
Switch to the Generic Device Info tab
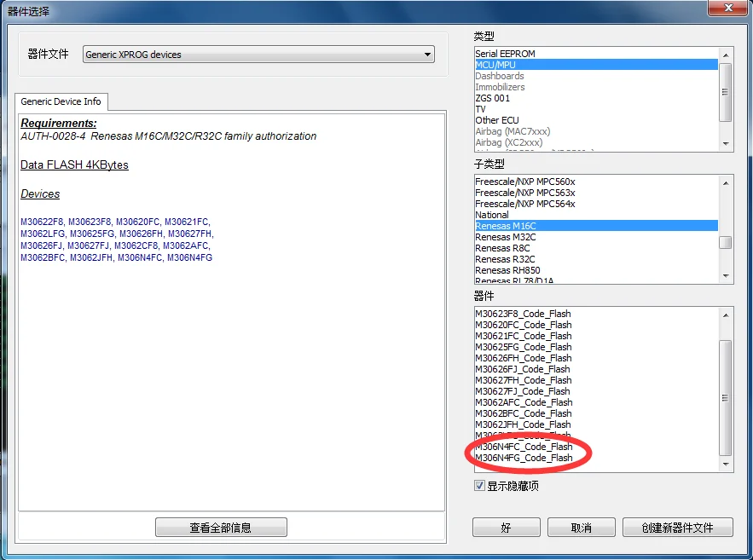click(61, 101)
